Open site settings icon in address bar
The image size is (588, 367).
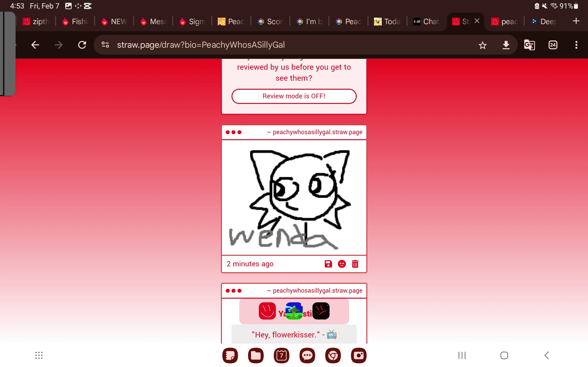click(105, 45)
